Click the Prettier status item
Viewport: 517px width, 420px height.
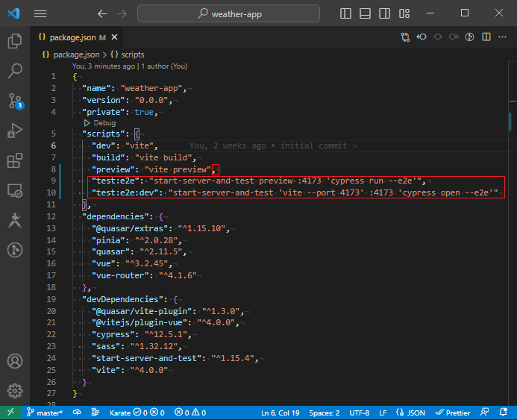pos(453,413)
